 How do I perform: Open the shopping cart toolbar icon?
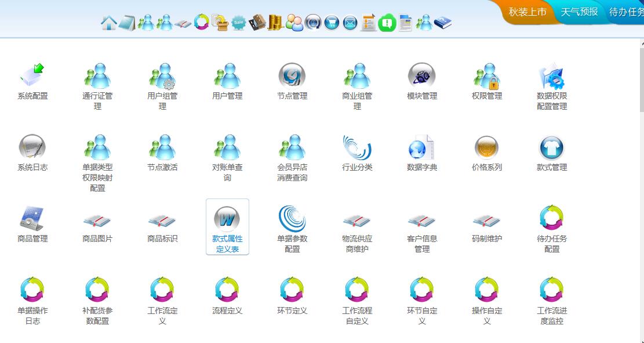point(332,23)
